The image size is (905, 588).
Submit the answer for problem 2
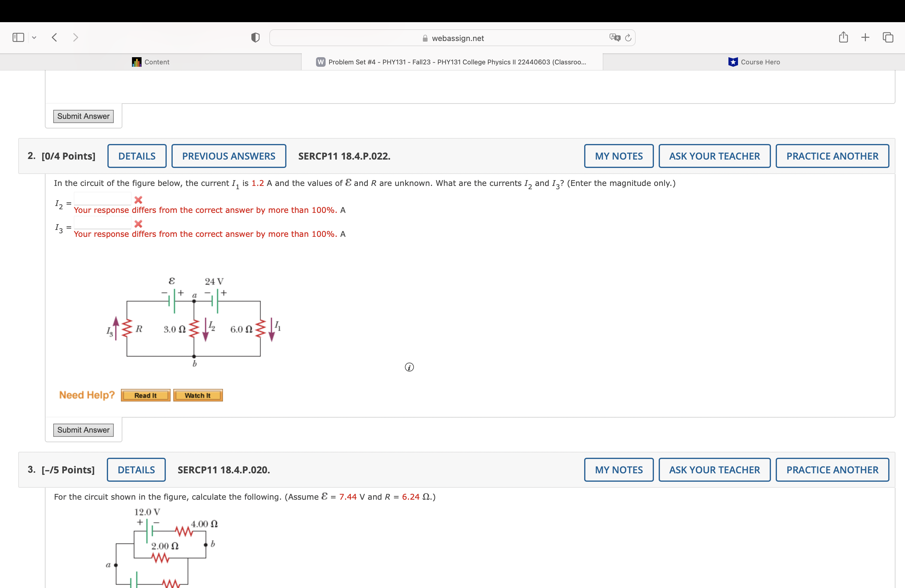point(83,430)
